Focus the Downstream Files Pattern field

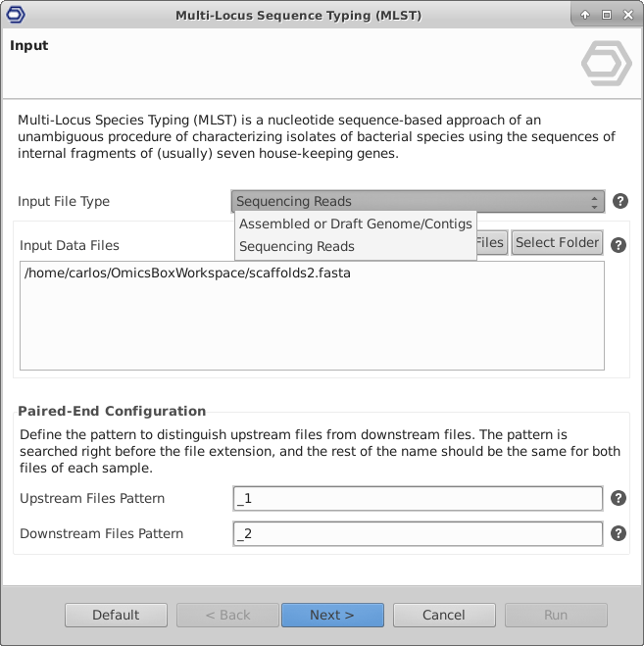coord(418,534)
